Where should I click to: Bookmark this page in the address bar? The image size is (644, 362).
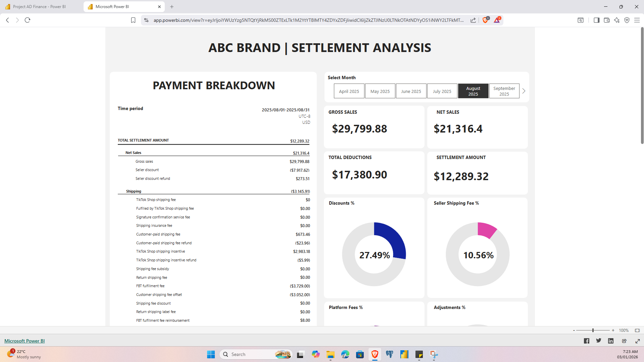(x=133, y=20)
